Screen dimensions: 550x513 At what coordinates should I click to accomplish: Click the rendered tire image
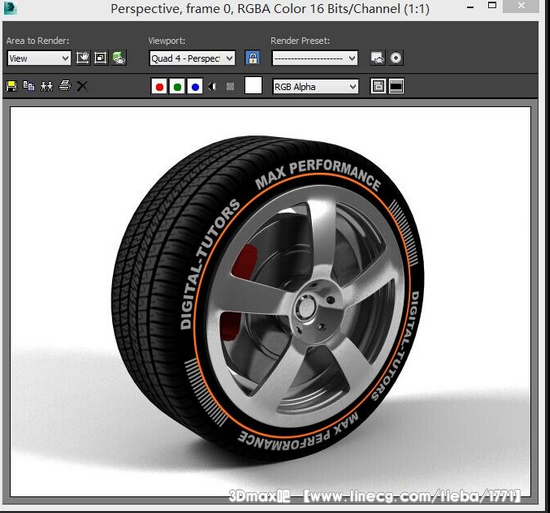pos(270,302)
